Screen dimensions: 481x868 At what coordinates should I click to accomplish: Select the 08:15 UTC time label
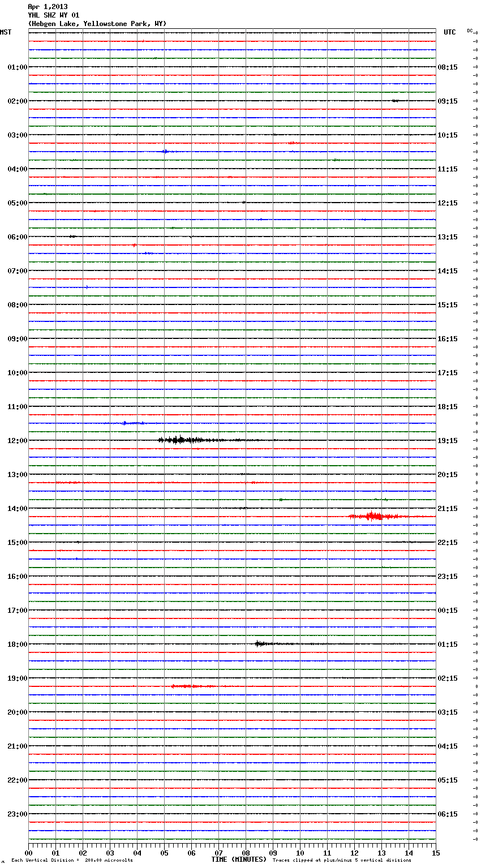[448, 67]
